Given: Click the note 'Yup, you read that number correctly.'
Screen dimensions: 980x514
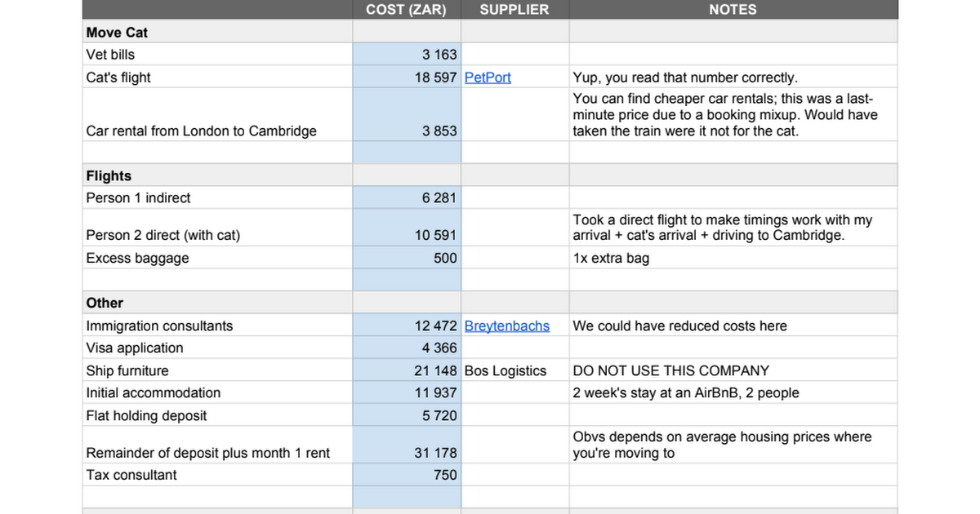Looking at the screenshot, I should tap(685, 78).
